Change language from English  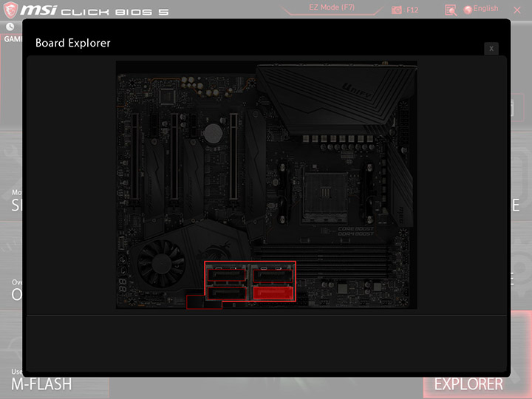click(x=485, y=8)
